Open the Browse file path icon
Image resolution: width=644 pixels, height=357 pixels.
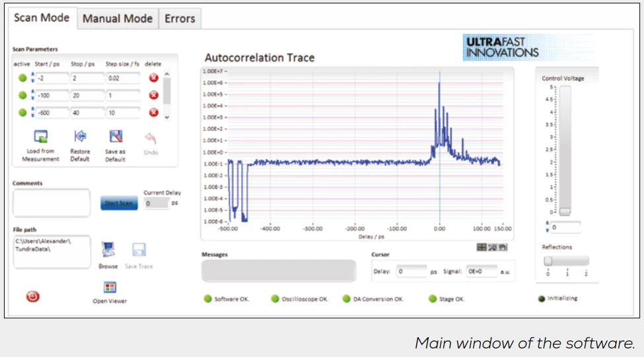[x=108, y=249]
